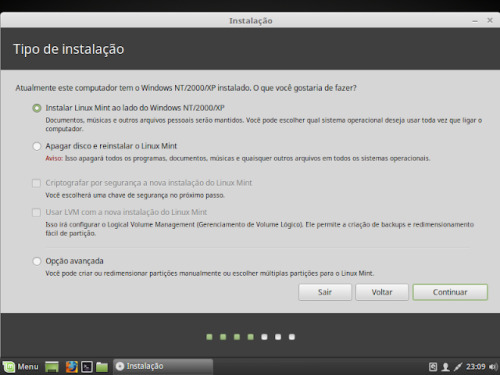Click 'Você escolherá uma chave de segurança' text
The image size is (500, 375).
[x=135, y=195]
